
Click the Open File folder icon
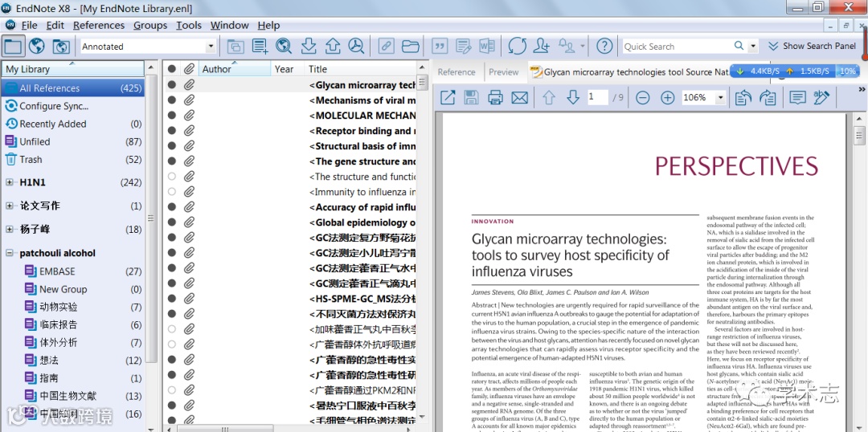coord(410,47)
